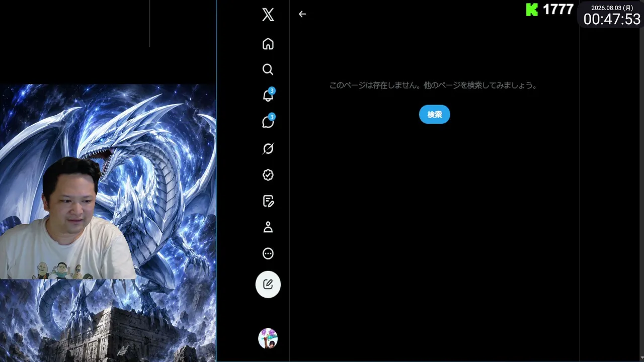Click the 1777 viewer count
644x362 pixels.
point(558,10)
